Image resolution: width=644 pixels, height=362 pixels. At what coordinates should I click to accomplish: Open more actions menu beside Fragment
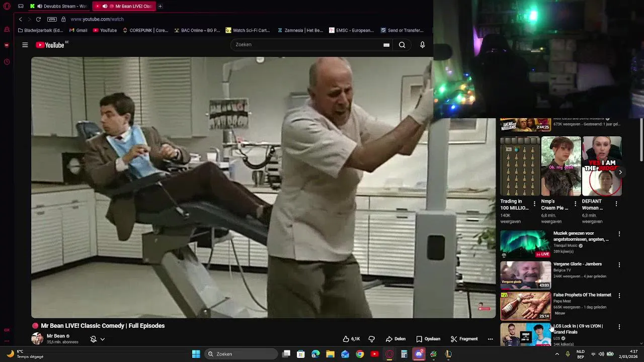click(490, 339)
